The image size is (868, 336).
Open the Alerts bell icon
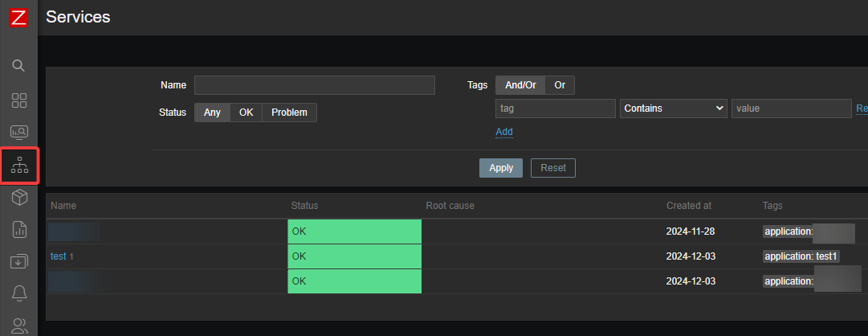[19, 293]
